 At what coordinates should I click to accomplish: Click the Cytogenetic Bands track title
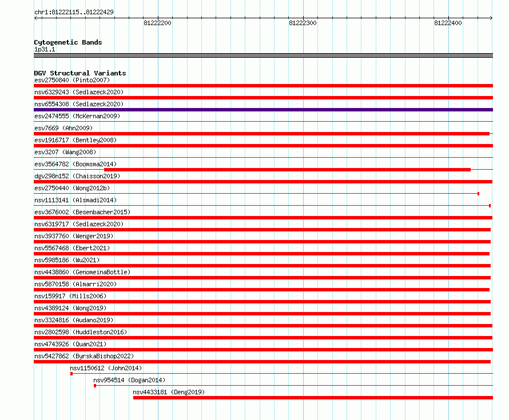tap(68, 42)
